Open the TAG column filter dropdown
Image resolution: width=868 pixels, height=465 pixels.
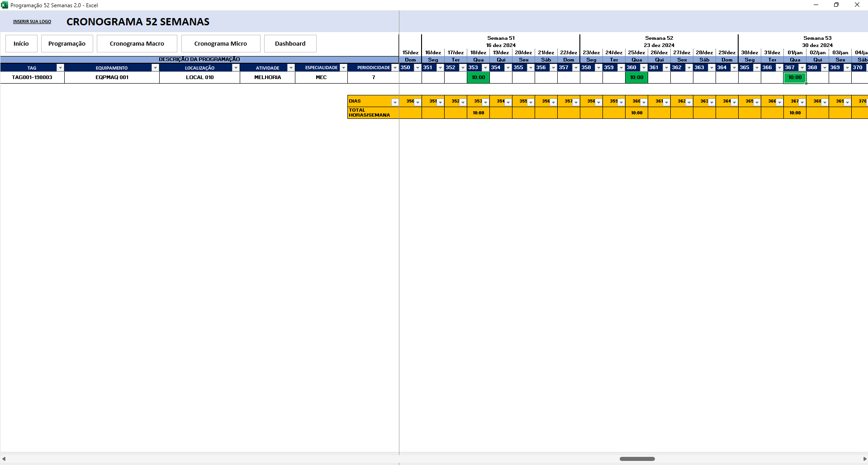pyautogui.click(x=60, y=68)
